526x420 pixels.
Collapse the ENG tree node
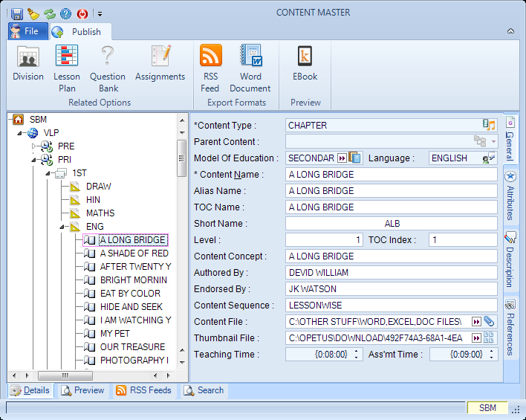tap(62, 227)
